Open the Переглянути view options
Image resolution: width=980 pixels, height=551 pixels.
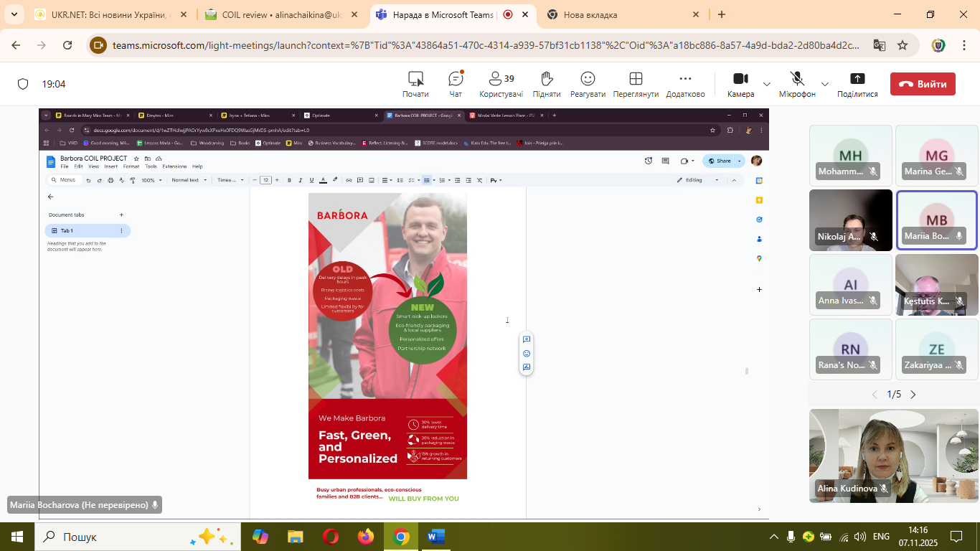click(636, 84)
